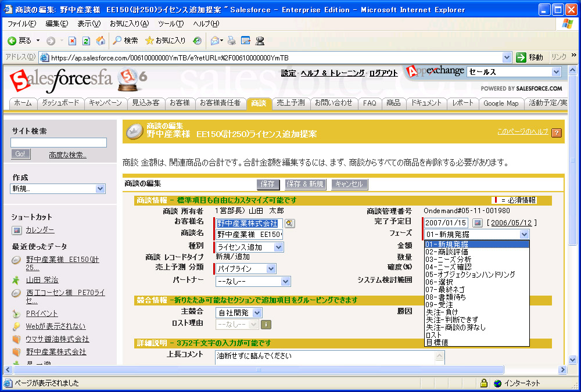The width and height of the screenshot is (581, 392).
Task: Open the ヘルプ & トレーニング link
Action: pyautogui.click(x=332, y=73)
